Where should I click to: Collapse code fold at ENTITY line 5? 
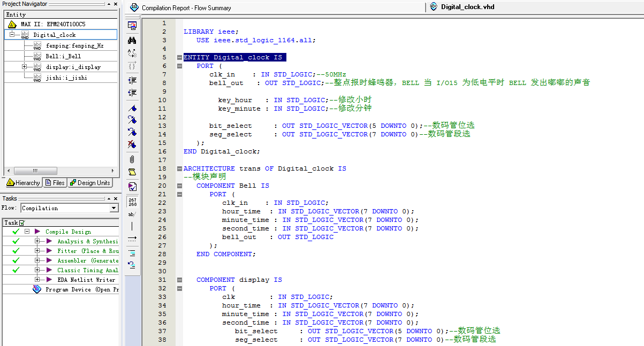[x=179, y=57]
